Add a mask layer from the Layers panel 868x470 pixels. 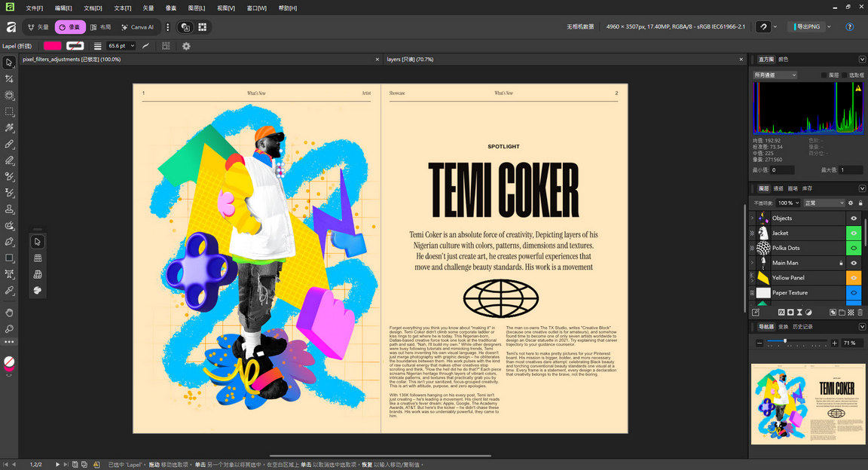pos(790,312)
